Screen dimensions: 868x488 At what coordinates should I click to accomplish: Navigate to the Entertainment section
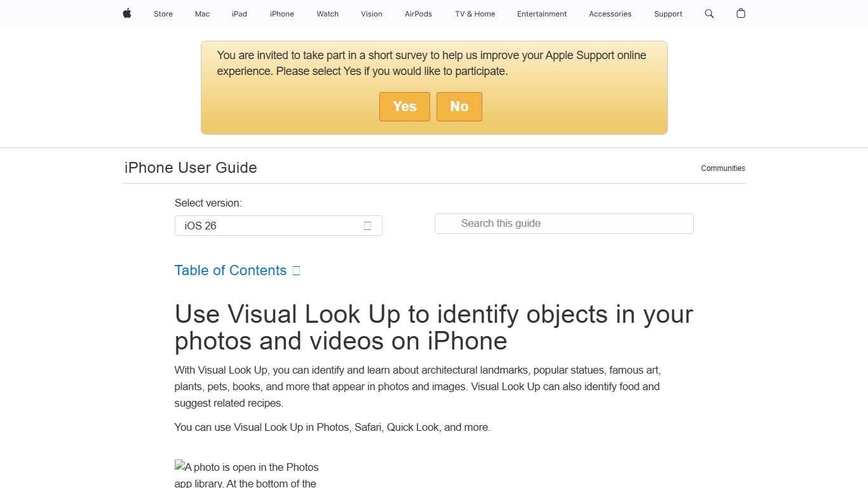541,13
